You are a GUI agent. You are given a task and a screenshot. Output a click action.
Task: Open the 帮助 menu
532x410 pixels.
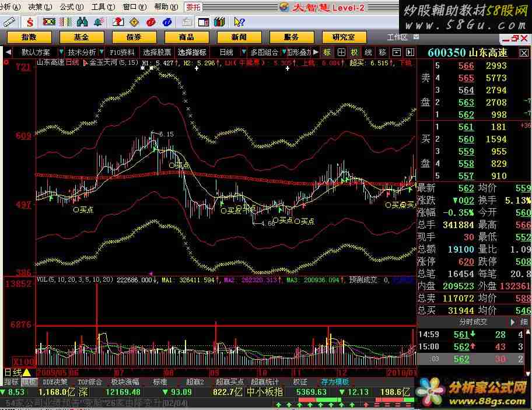coord(166,7)
